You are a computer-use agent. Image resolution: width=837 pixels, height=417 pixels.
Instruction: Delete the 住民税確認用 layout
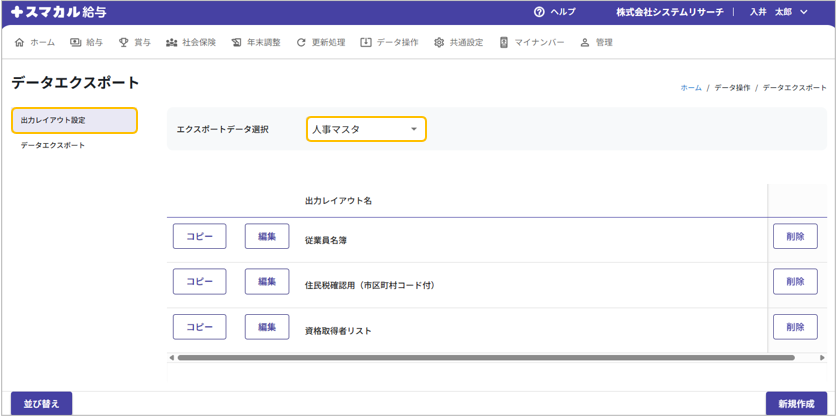coord(795,281)
